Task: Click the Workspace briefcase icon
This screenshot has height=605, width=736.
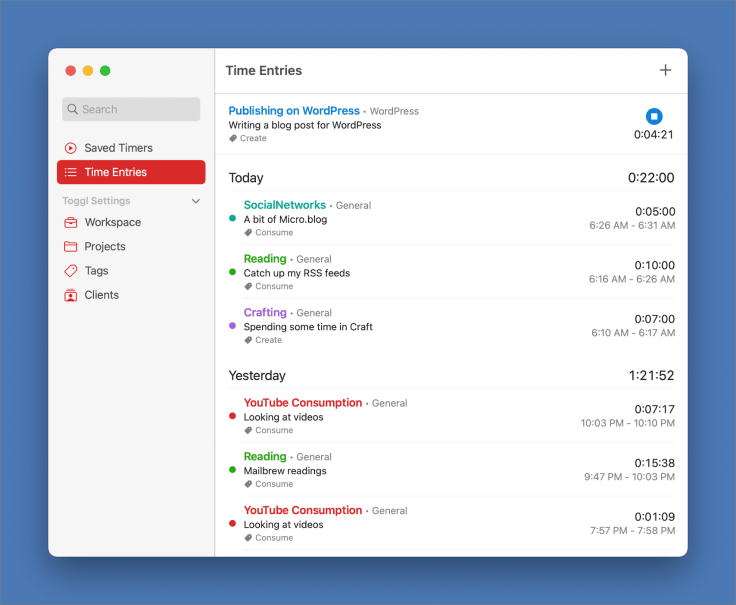Action: 70,222
